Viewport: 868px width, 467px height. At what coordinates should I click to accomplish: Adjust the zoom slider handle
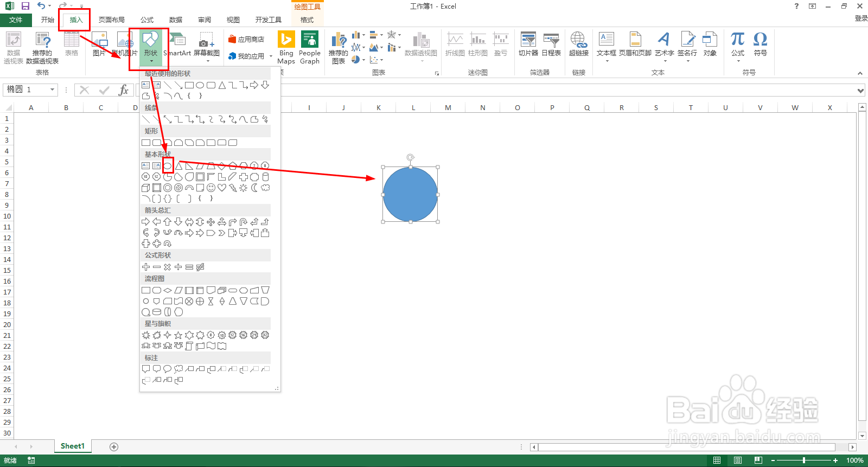[803, 460]
